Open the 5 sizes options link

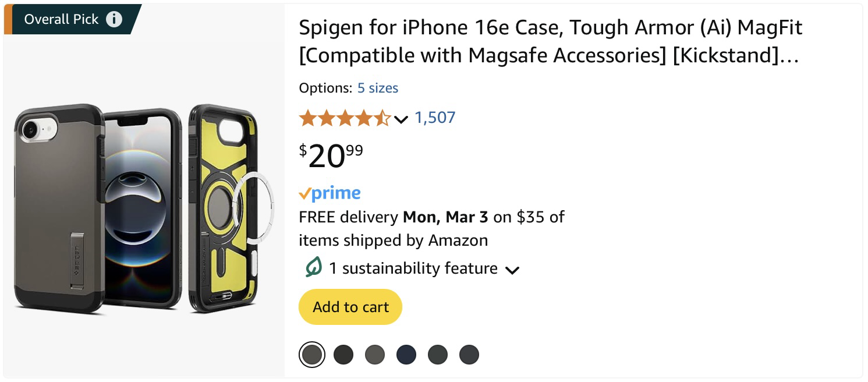[x=378, y=88]
